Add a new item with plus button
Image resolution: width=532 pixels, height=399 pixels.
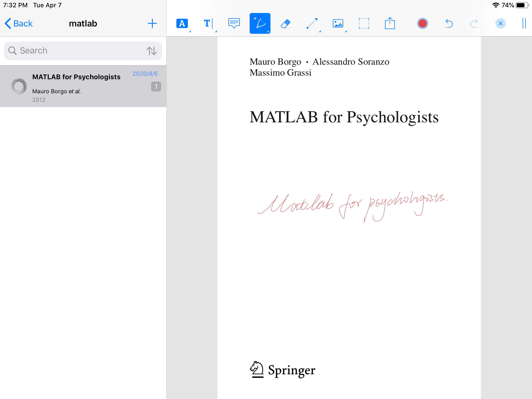pos(152,24)
